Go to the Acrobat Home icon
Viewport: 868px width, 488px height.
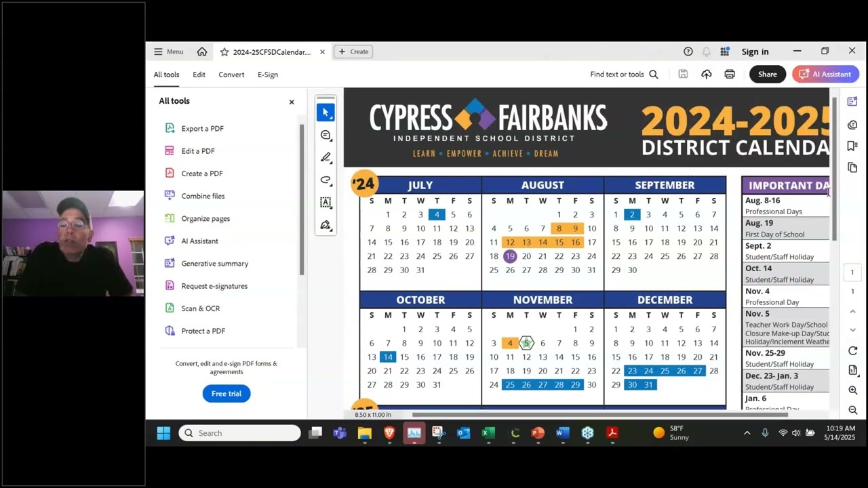pyautogui.click(x=202, y=52)
